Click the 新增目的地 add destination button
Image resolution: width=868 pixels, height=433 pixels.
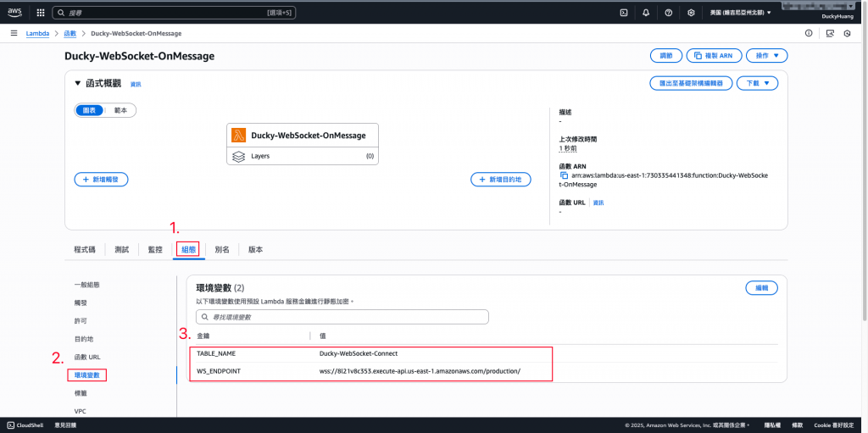tap(501, 180)
